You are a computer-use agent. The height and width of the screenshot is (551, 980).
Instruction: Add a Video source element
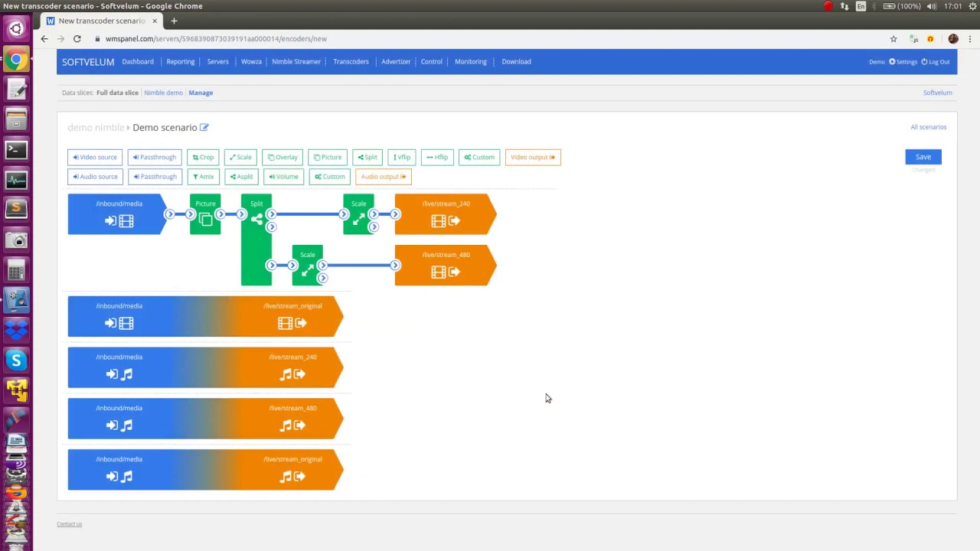coord(95,157)
